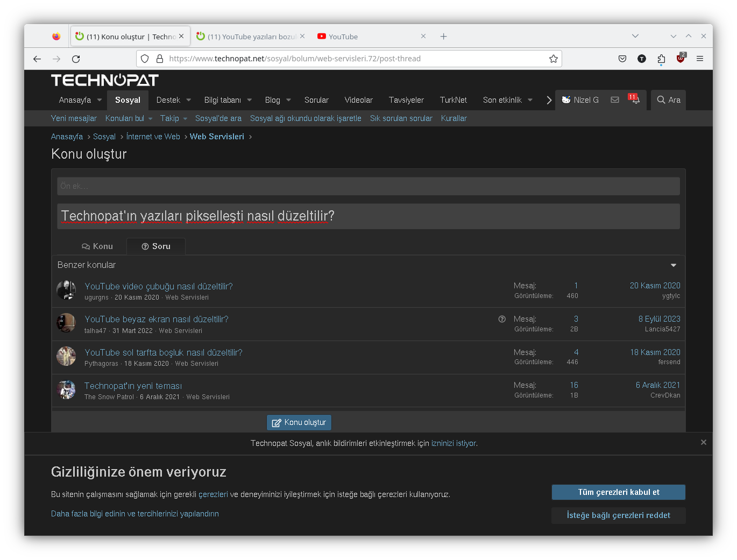Open the Nizel G user account menu
This screenshot has height=560, width=737.
[x=580, y=100]
